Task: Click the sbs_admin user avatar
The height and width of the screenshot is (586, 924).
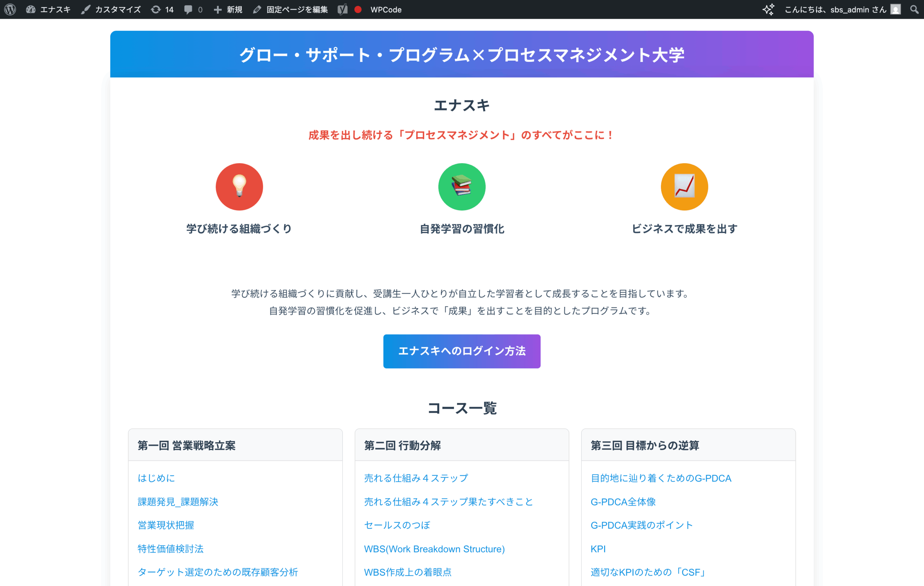Action: click(895, 9)
